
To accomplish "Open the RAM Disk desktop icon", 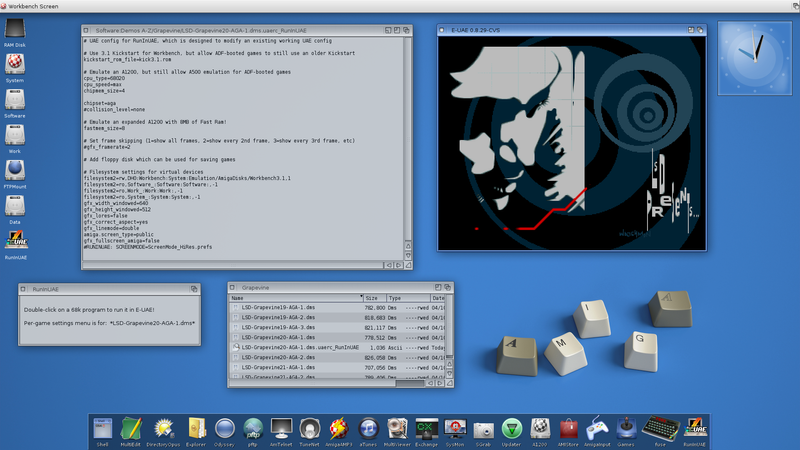I will (x=15, y=28).
